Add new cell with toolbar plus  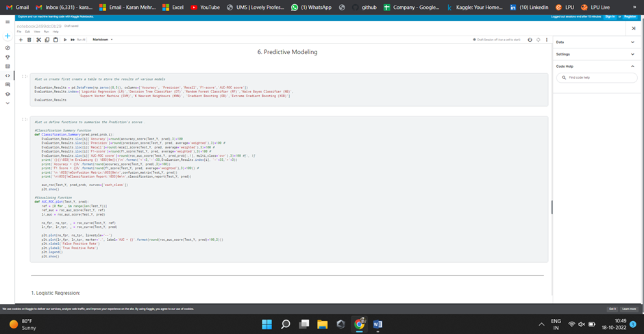coord(21,40)
